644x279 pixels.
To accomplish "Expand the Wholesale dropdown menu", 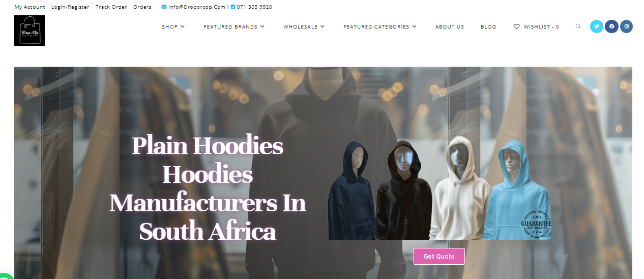I will pyautogui.click(x=304, y=26).
